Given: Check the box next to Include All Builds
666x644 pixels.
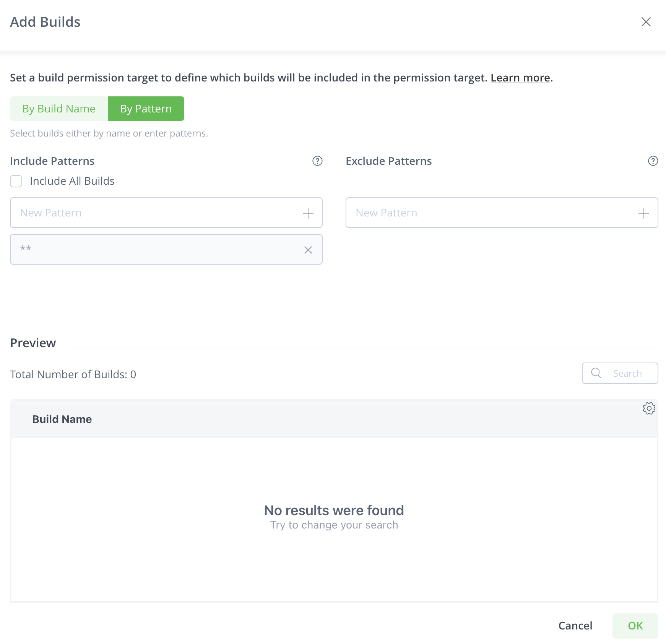Looking at the screenshot, I should click(x=16, y=181).
